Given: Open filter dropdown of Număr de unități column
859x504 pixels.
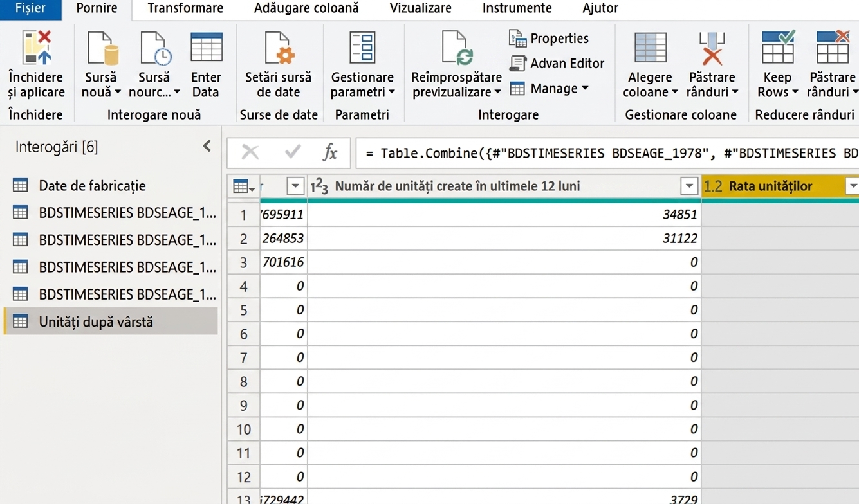Looking at the screenshot, I should click(x=689, y=186).
